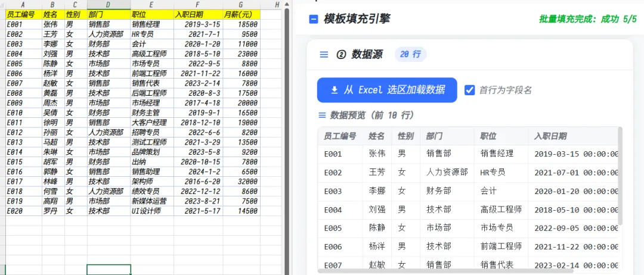Select spreadsheet cell 绩效专员
The image size is (644, 275).
point(152,192)
